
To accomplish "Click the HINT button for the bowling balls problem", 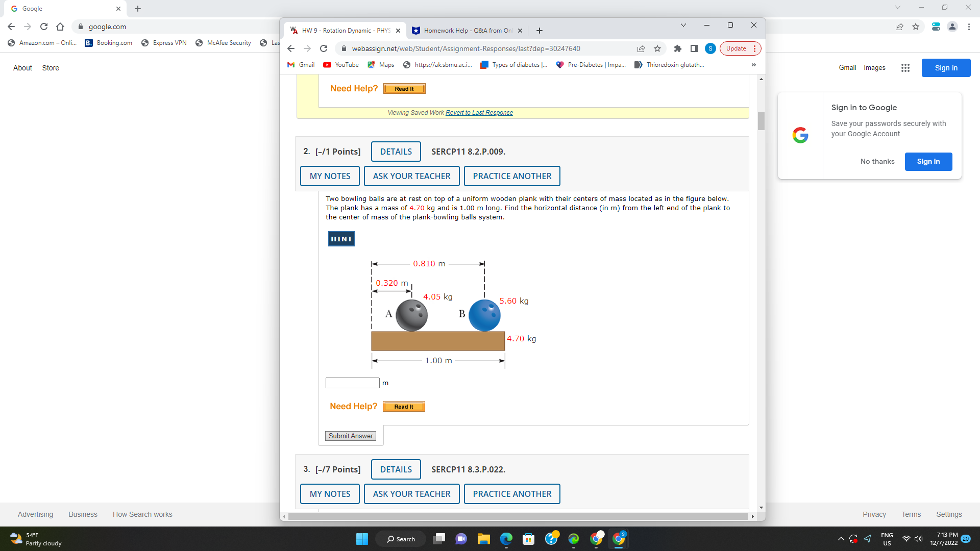I will pos(341,238).
